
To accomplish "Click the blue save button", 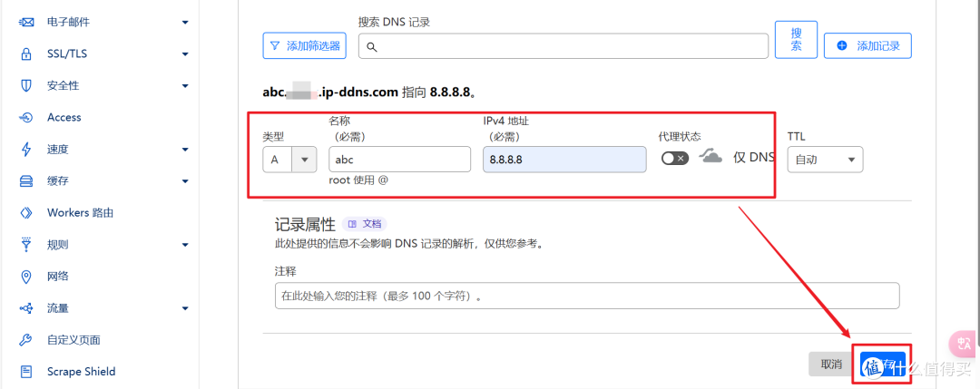I will [x=883, y=364].
